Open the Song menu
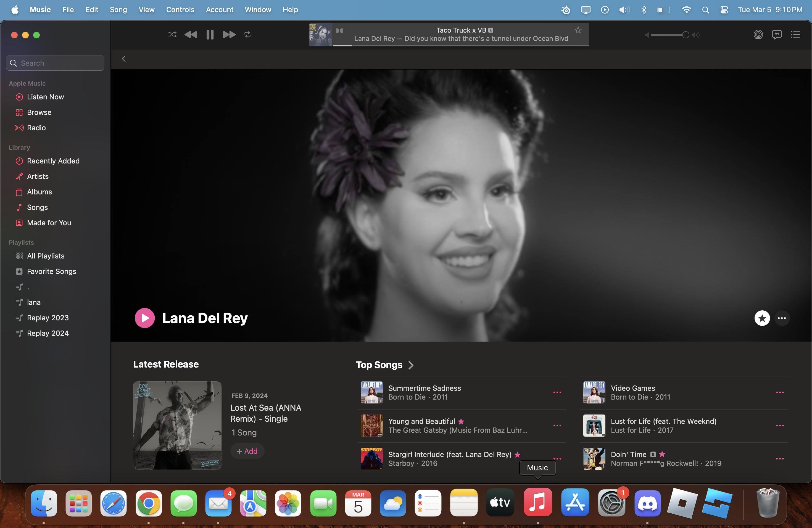This screenshot has height=528, width=812. (x=118, y=10)
